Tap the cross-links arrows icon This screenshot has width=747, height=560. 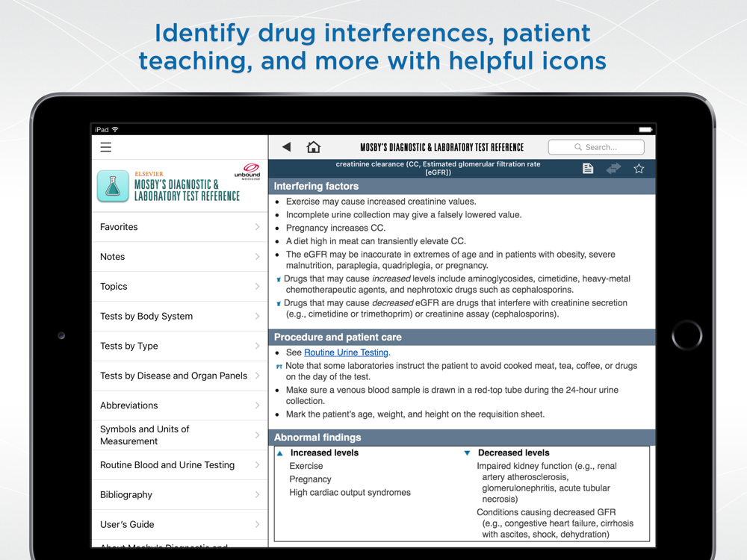(x=613, y=169)
